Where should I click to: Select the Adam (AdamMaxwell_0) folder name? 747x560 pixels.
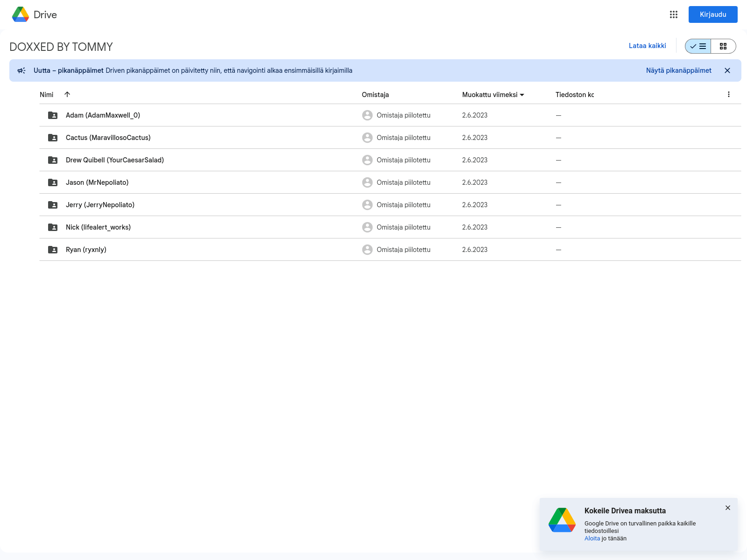click(x=103, y=115)
